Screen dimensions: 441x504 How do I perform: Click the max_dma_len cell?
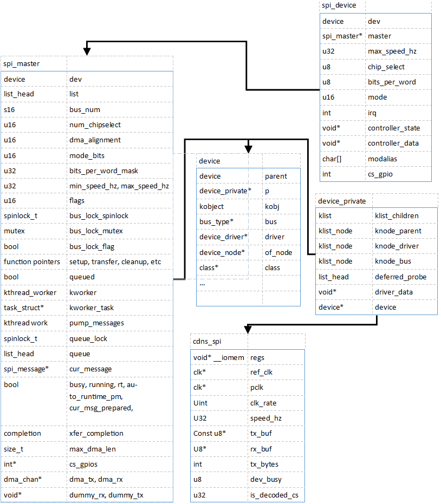(92, 449)
